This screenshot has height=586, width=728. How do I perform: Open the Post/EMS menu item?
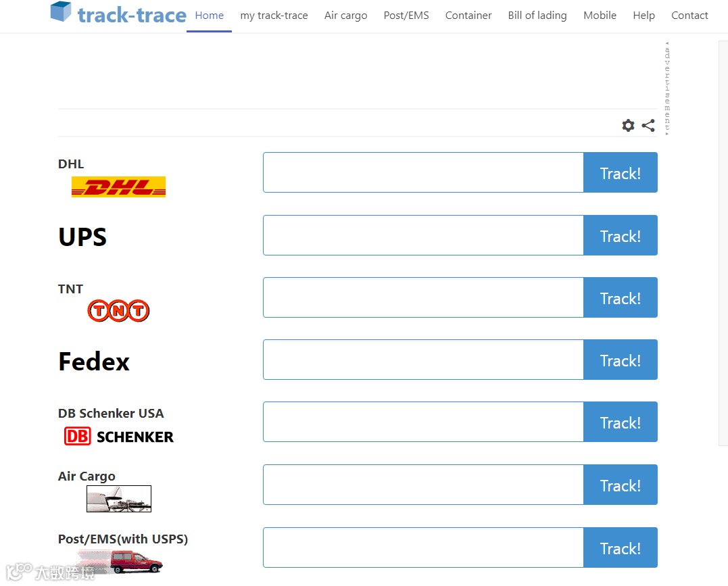click(x=406, y=16)
